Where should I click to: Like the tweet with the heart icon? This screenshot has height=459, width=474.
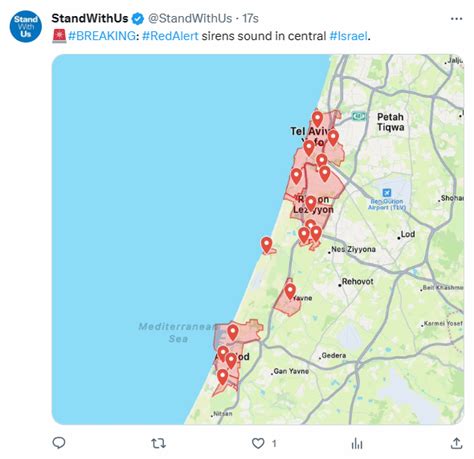(x=258, y=443)
